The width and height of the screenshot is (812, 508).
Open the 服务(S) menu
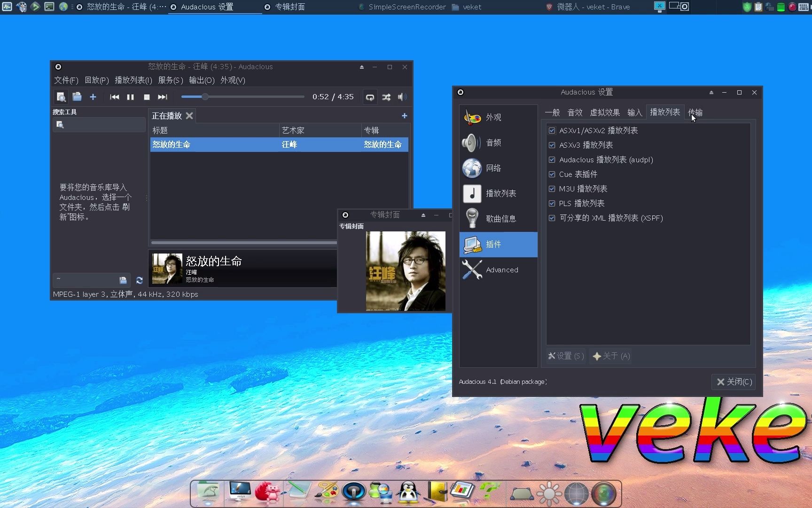pyautogui.click(x=171, y=80)
